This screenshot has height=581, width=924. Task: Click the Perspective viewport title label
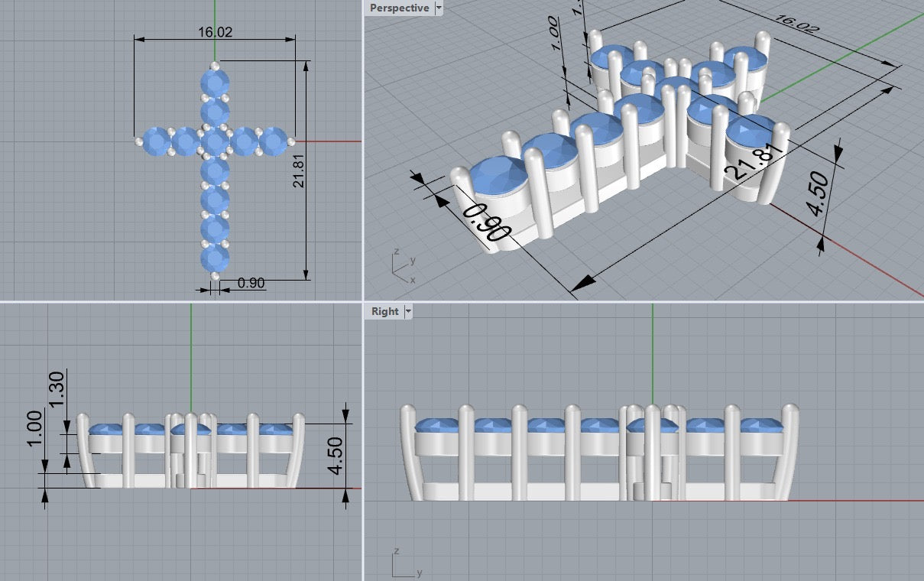pyautogui.click(x=398, y=8)
